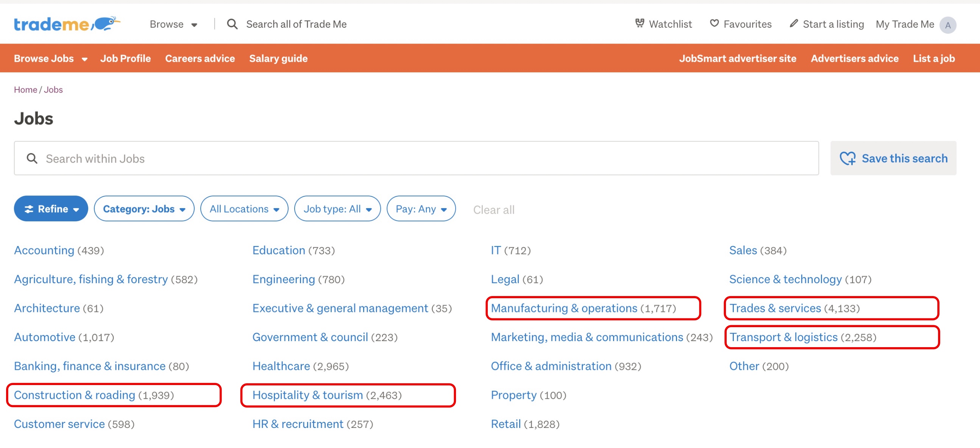
Task: Expand the All Locations dropdown
Action: (244, 208)
